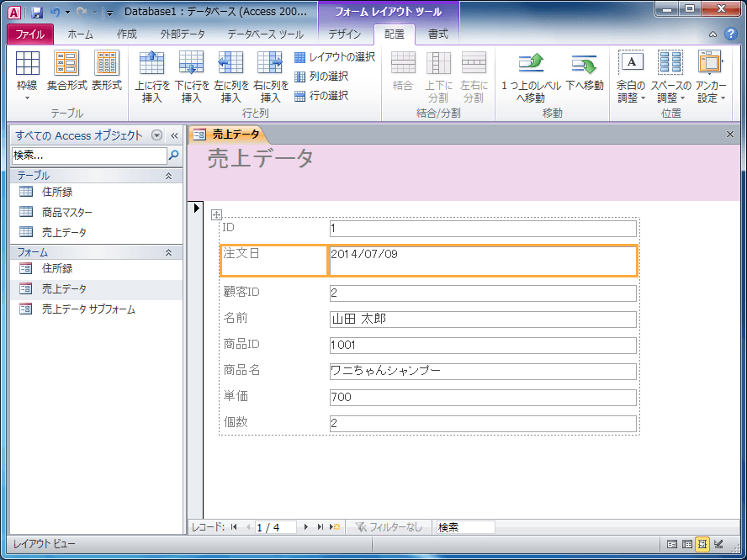Switch to Design View status bar icon
The image size is (747, 560).
click(x=718, y=543)
